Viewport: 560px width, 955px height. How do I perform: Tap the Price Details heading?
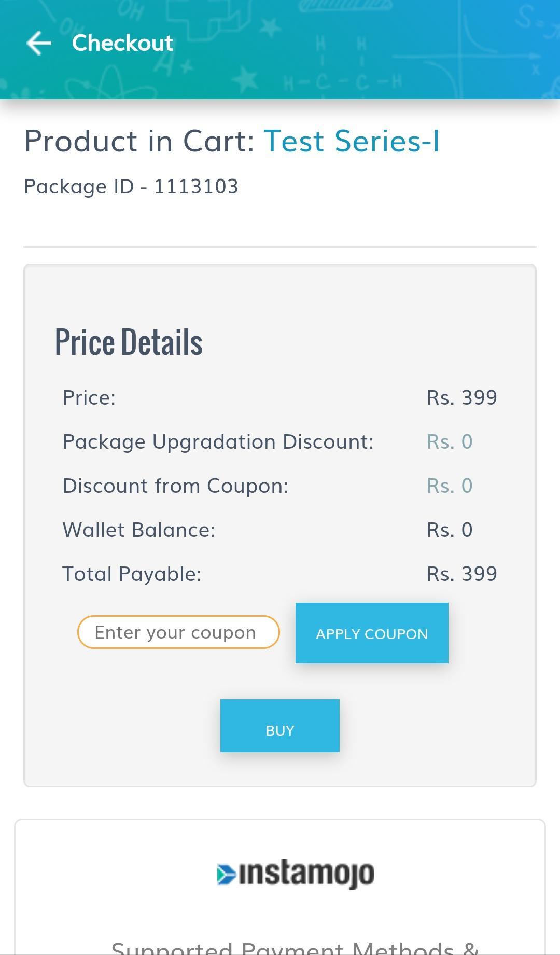pyautogui.click(x=129, y=342)
